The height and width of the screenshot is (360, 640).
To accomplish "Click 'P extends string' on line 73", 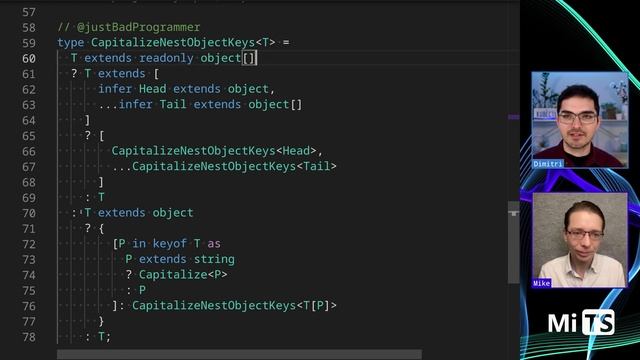I will pyautogui.click(x=180, y=260).
